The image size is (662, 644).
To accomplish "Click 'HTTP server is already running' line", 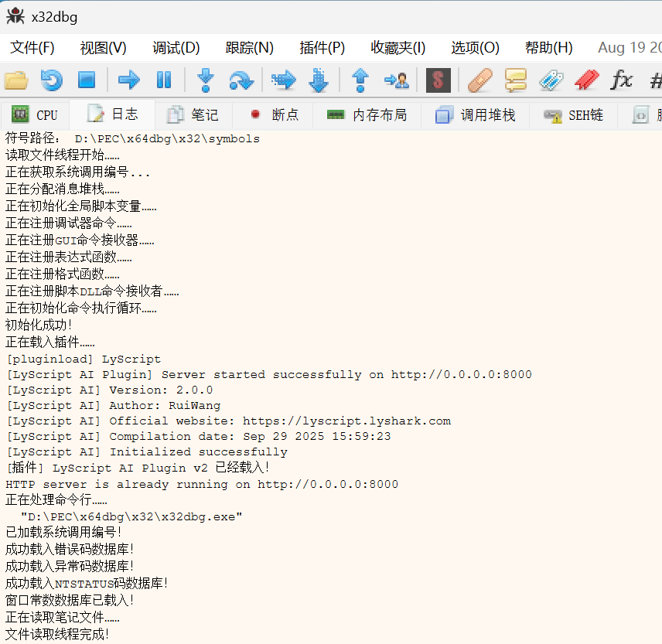I will click(202, 484).
